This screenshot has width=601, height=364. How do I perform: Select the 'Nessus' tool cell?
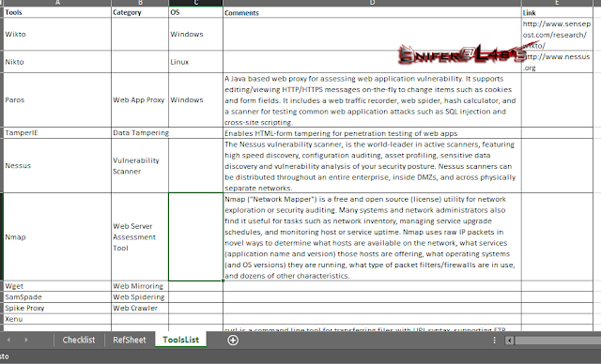click(x=57, y=166)
